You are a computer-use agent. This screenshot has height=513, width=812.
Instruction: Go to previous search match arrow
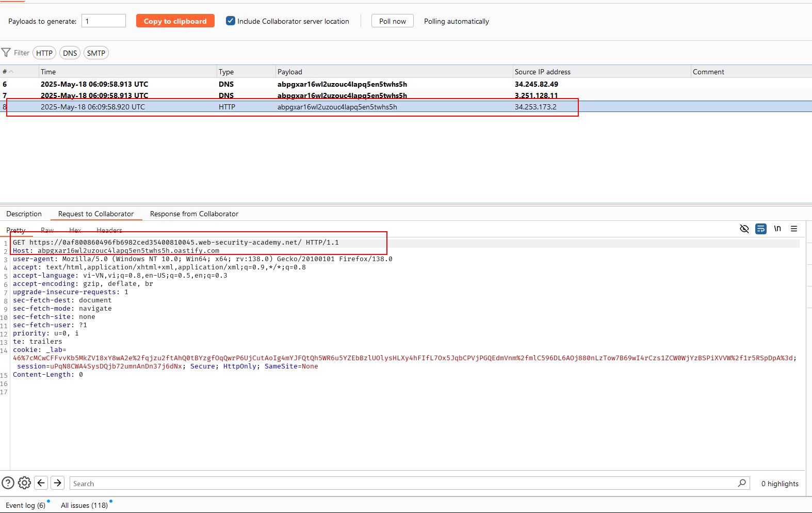(41, 483)
